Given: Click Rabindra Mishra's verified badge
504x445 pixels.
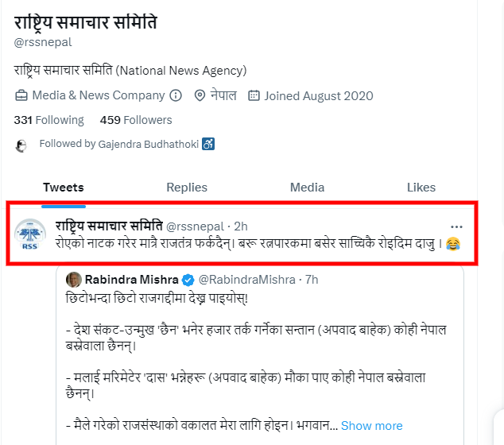Looking at the screenshot, I should coord(188,280).
